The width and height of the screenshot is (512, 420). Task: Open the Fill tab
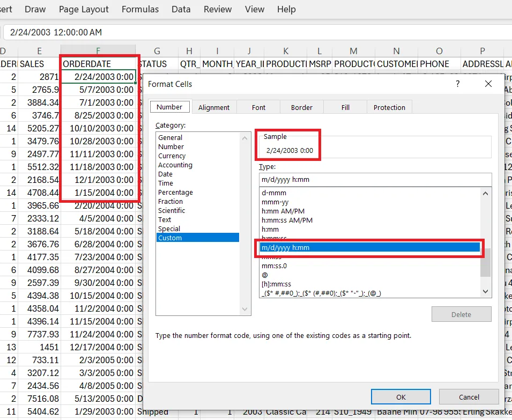[345, 107]
